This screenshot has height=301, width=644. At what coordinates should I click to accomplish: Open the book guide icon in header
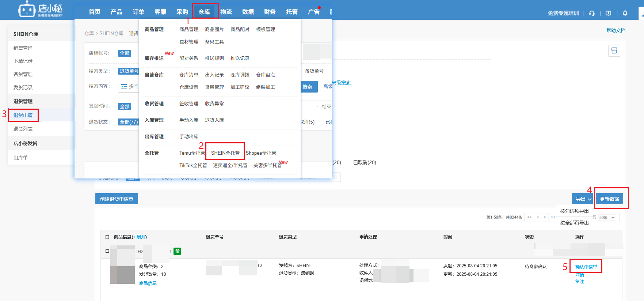[x=608, y=13]
